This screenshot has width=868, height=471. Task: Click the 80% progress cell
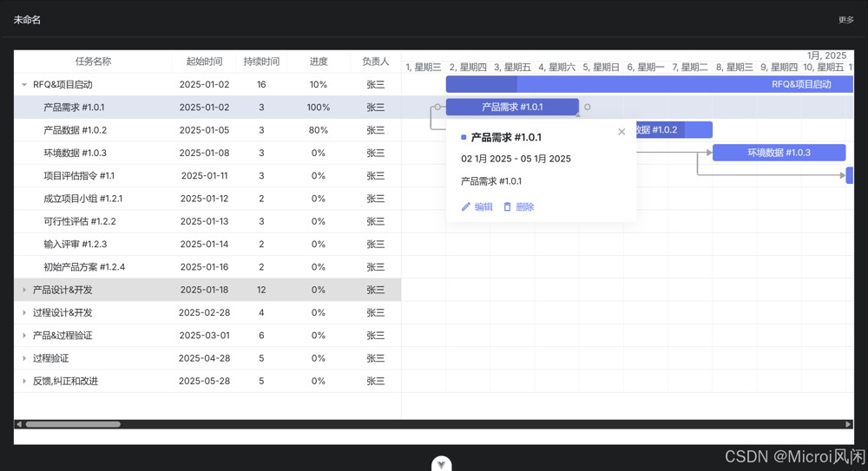tap(319, 130)
